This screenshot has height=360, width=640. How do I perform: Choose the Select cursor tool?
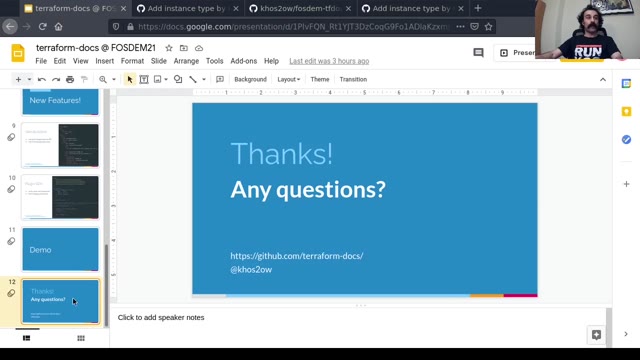pyautogui.click(x=130, y=79)
